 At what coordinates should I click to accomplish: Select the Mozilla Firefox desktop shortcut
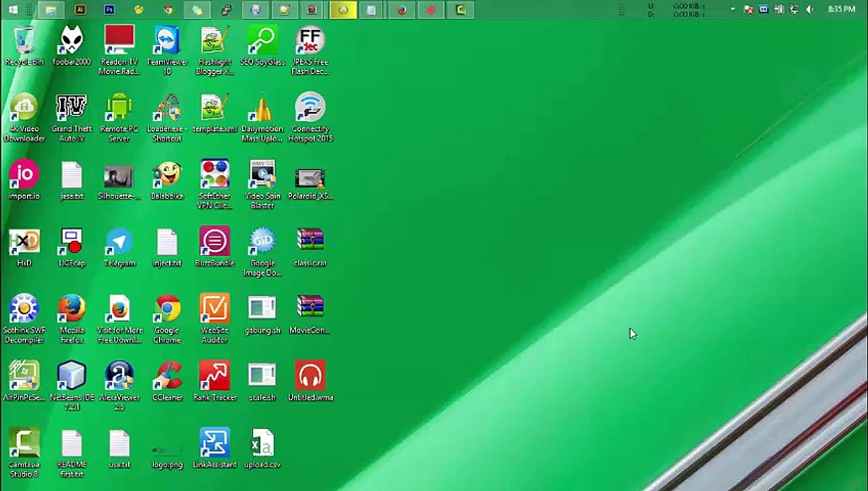click(x=72, y=318)
